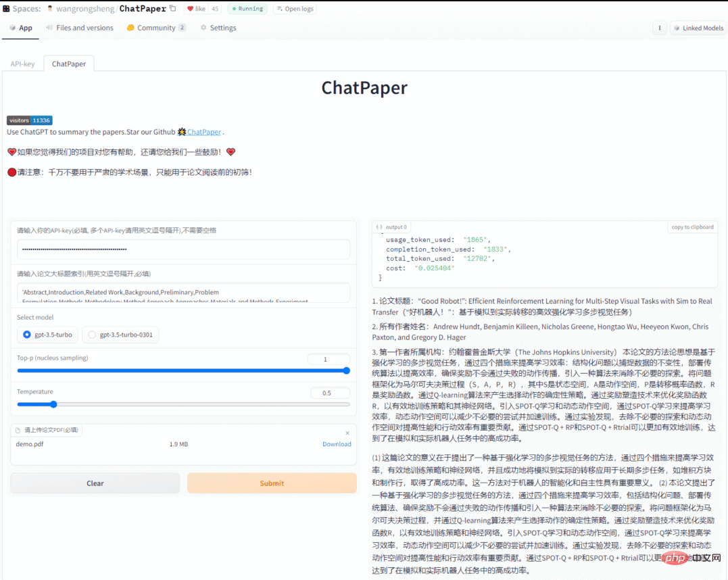
Task: Remove the uploaded demo.pdf with the X icon
Action: 347,433
